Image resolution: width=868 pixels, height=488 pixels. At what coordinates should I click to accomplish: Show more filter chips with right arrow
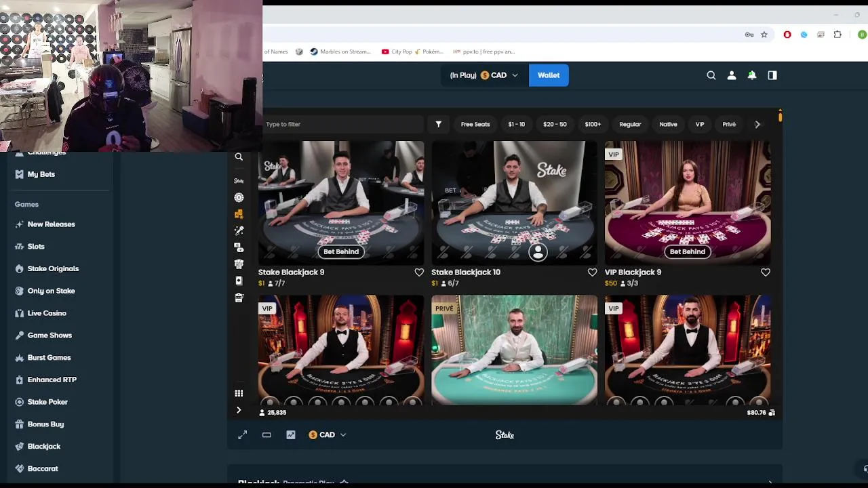point(757,124)
